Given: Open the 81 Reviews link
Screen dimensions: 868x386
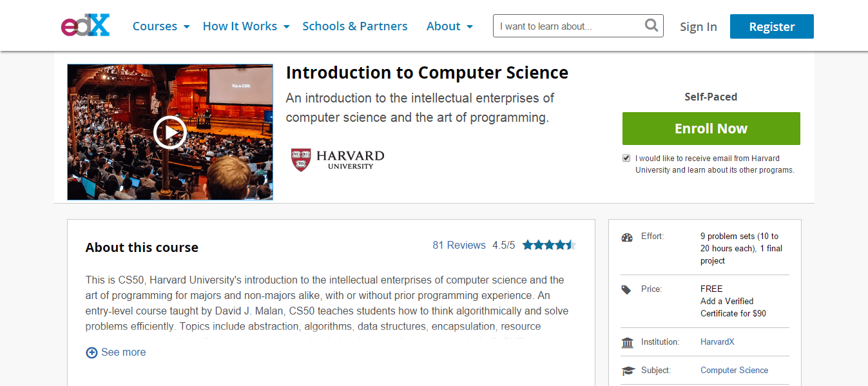Looking at the screenshot, I should click(459, 245).
